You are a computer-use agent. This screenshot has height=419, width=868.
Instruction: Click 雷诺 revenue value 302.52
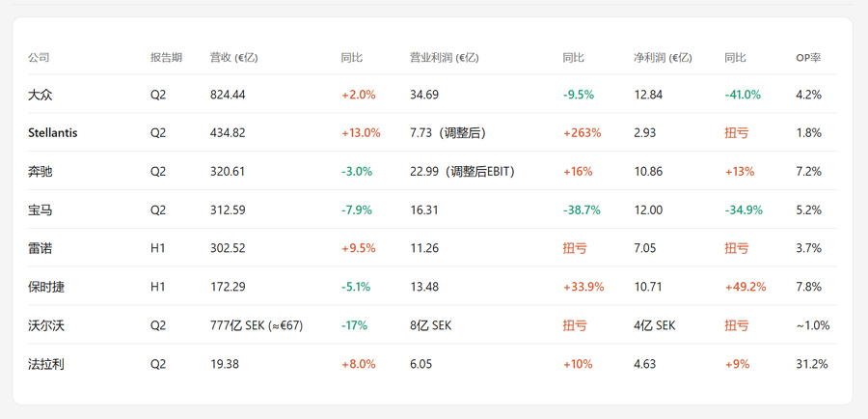tap(228, 248)
